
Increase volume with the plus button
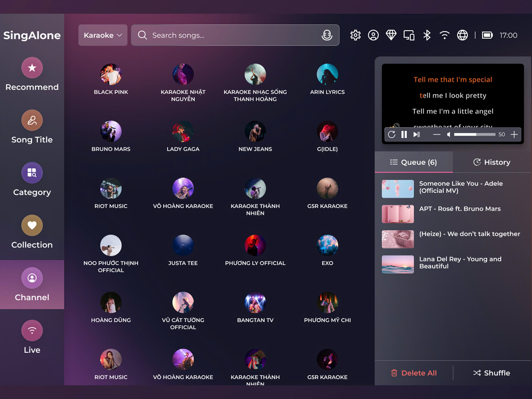pos(514,134)
